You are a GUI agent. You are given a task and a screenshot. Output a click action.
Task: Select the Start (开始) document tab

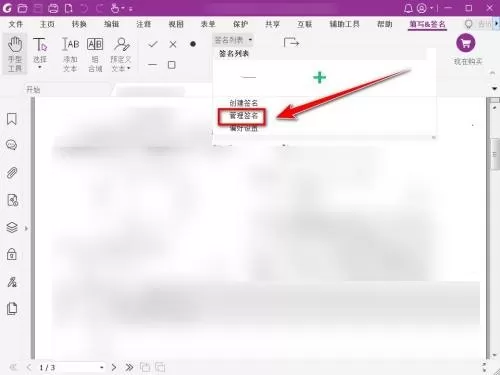pyautogui.click(x=33, y=90)
